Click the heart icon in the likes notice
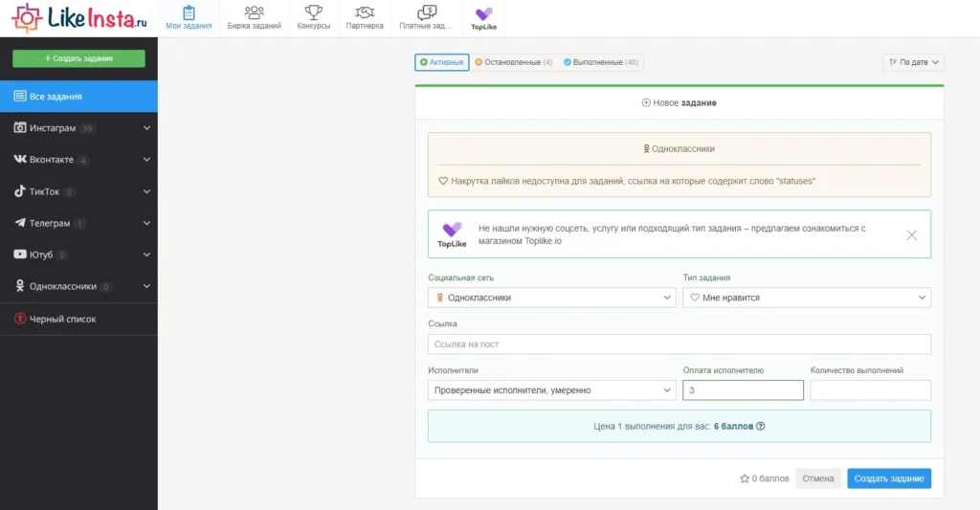 coord(443,181)
